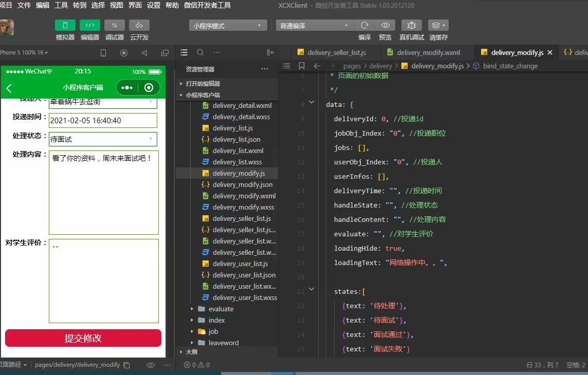Open the explorer list icon

(x=184, y=52)
